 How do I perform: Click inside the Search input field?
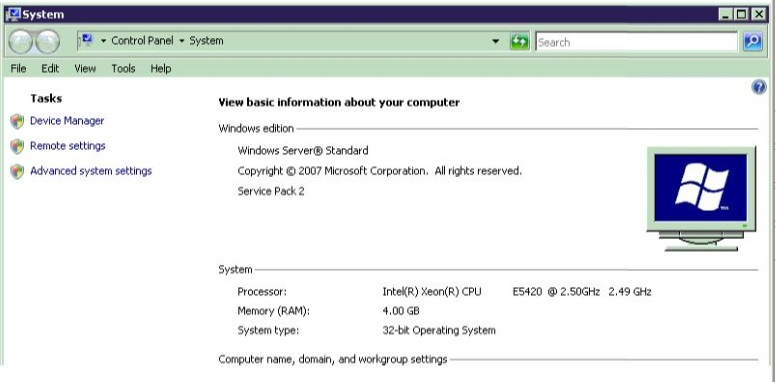point(636,42)
